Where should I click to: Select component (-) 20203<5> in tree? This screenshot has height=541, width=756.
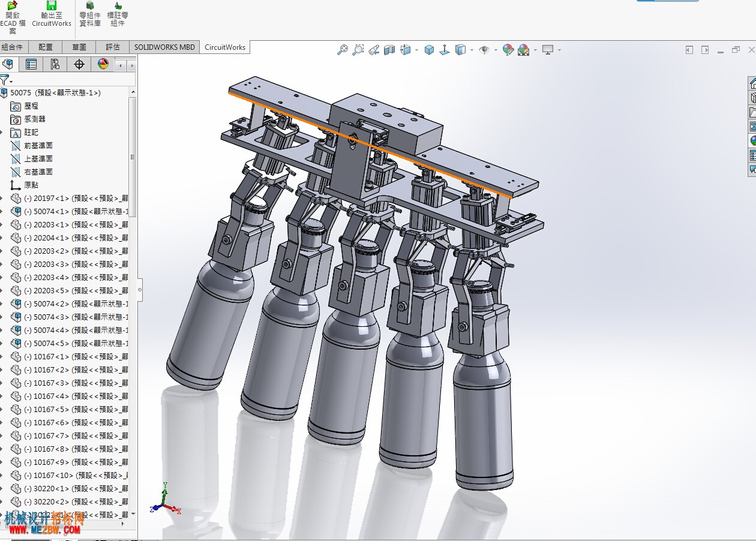[x=70, y=291]
